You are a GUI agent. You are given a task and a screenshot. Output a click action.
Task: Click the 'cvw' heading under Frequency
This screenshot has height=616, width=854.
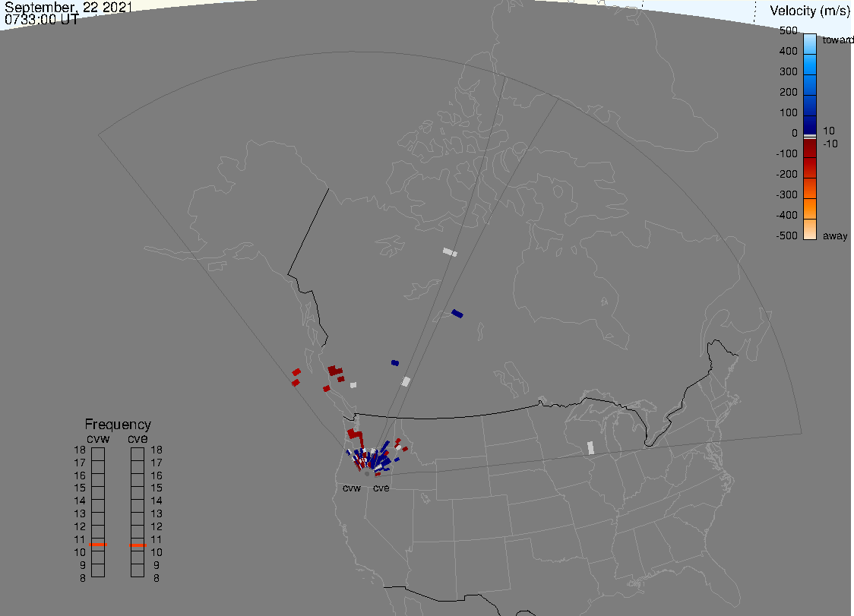coord(98,438)
